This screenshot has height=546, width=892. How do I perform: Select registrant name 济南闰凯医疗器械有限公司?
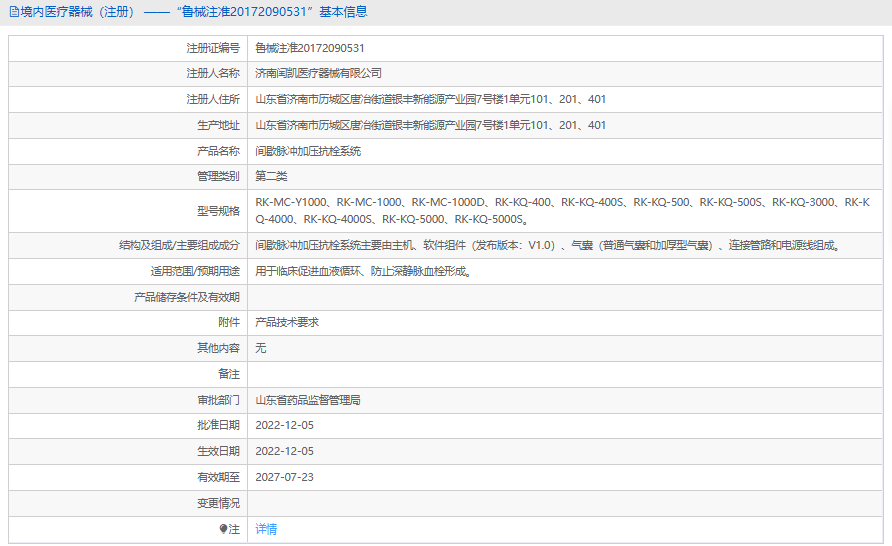(x=318, y=73)
